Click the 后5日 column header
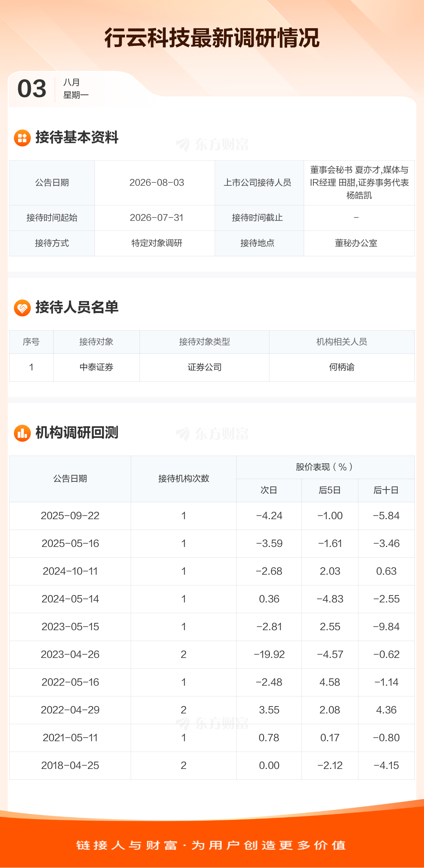 tap(330, 490)
